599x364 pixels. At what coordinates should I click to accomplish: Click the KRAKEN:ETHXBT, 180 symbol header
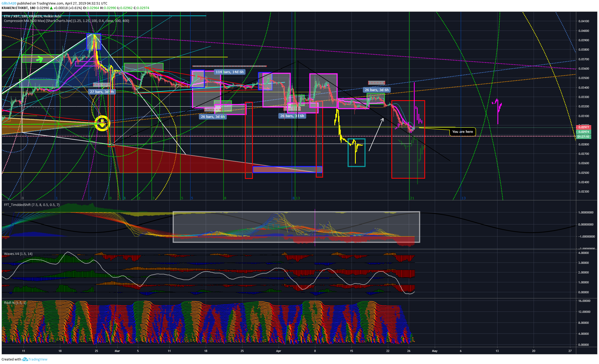[18, 8]
